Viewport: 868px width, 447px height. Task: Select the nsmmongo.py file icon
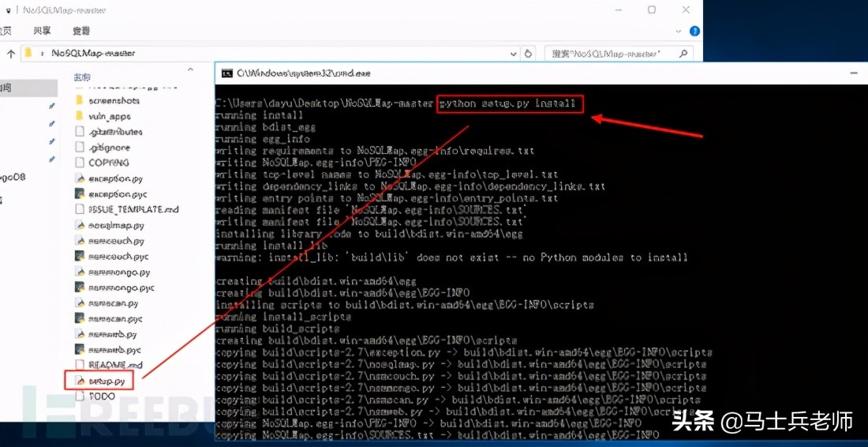[79, 272]
